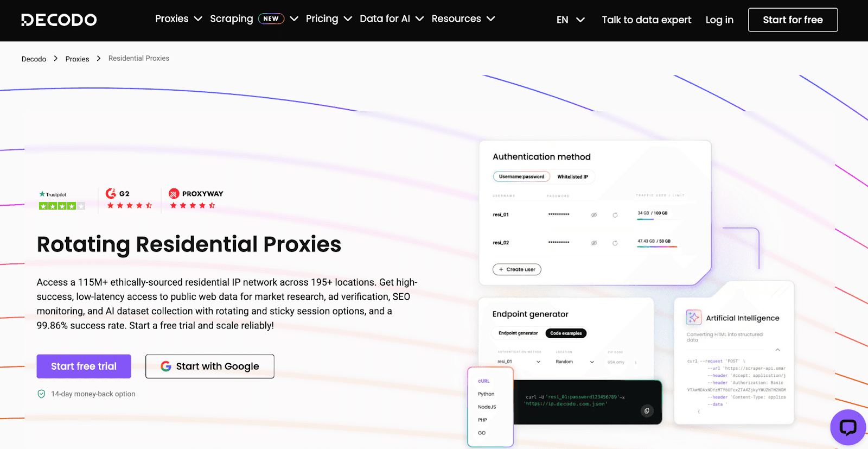868x449 pixels.
Task: Click the copy icon in the curl code box
Action: point(647,411)
